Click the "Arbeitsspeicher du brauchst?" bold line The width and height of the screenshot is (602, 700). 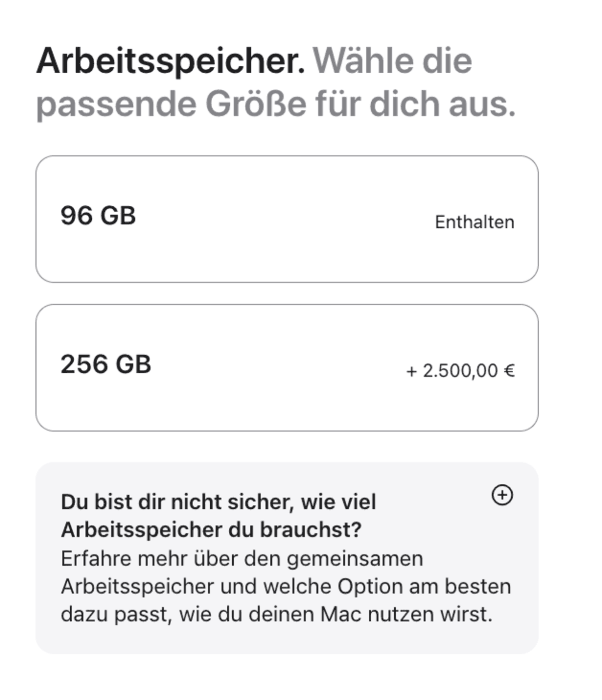coord(211,530)
